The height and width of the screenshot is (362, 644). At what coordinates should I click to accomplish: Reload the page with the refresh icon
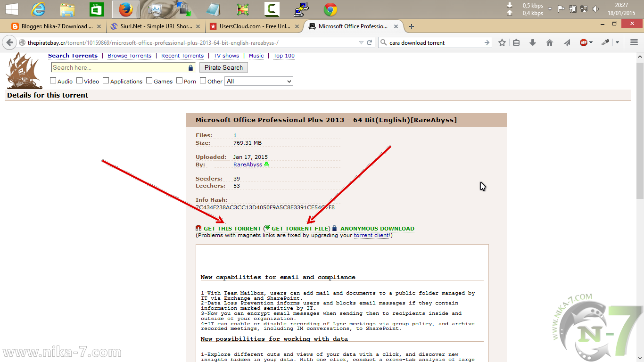click(370, 42)
